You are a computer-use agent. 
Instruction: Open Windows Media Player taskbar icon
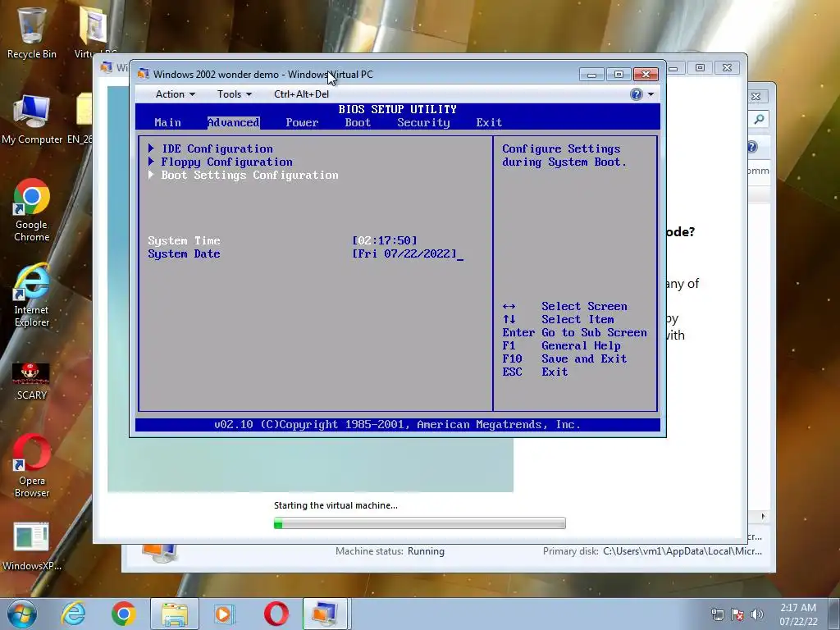[224, 614]
